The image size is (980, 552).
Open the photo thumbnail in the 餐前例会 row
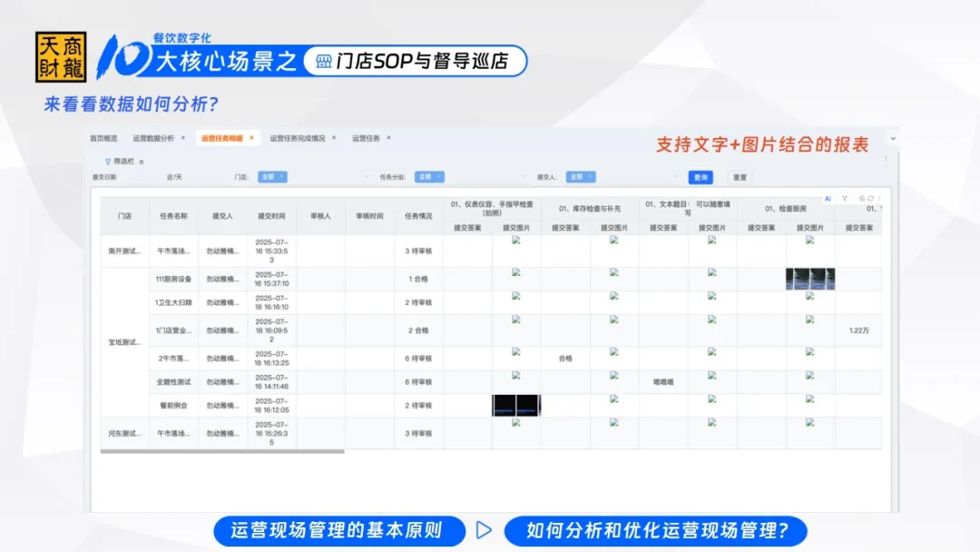tap(516, 405)
